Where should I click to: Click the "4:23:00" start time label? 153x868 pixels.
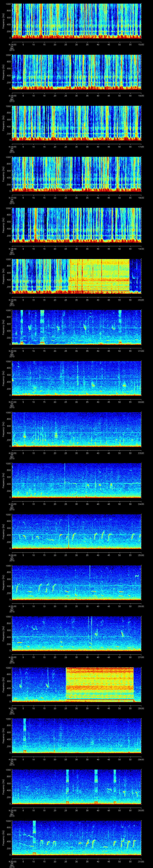pyautogui.click(x=12, y=504)
